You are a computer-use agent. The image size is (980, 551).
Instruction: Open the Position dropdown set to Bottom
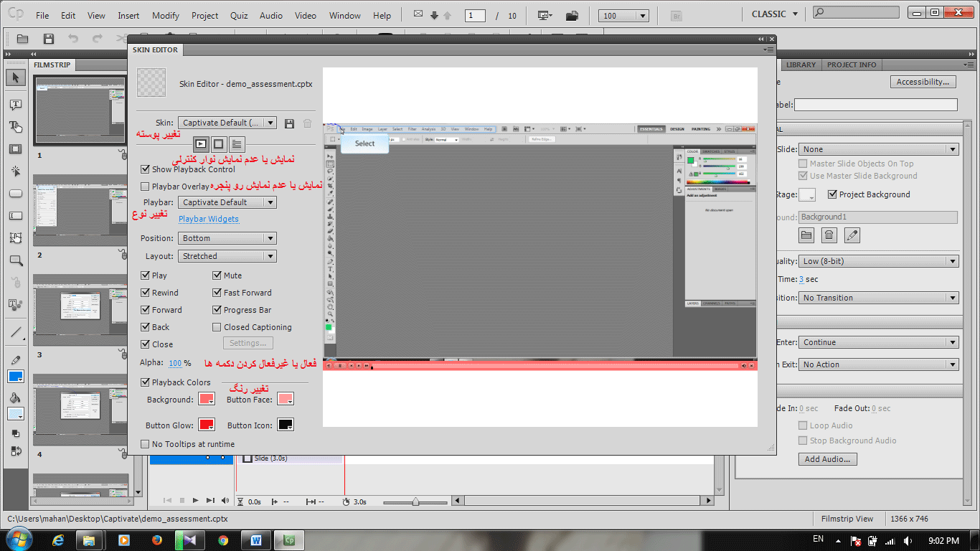click(227, 238)
